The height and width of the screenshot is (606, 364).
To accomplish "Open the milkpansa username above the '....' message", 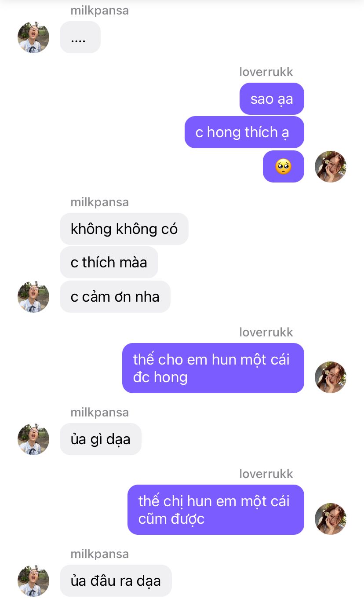I will (x=100, y=11).
